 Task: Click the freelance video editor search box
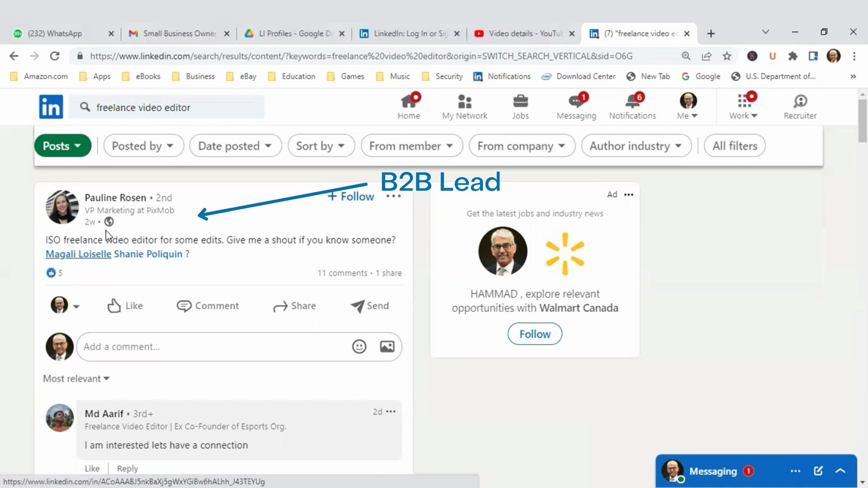(x=166, y=107)
